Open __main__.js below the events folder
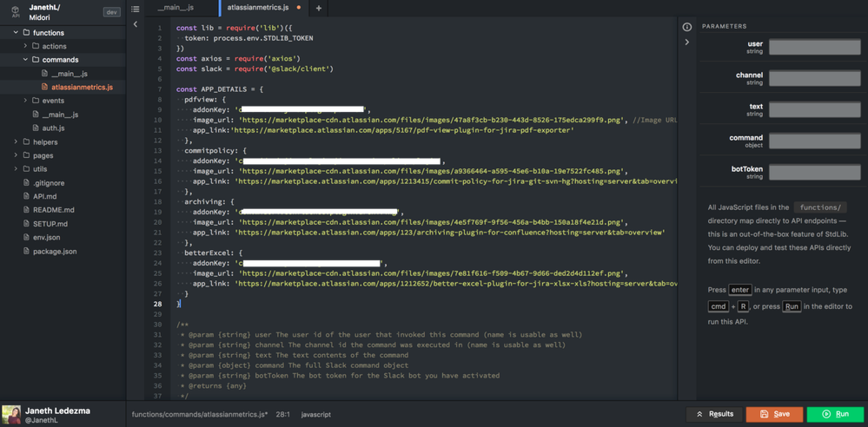This screenshot has height=427, width=868. point(60,115)
